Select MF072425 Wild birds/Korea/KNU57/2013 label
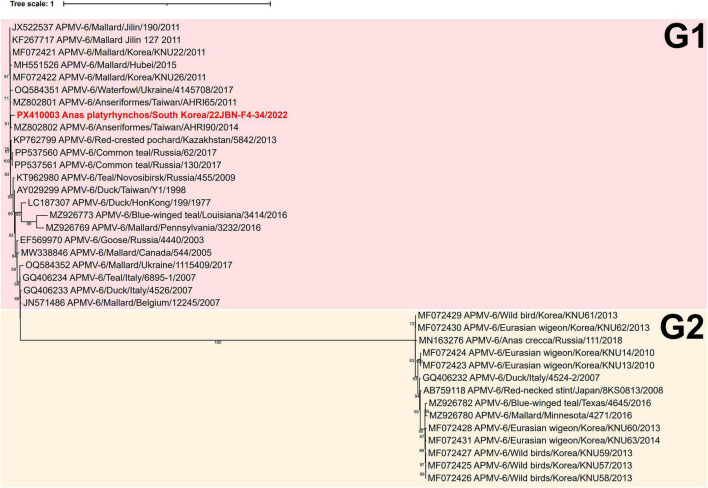 point(530,465)
